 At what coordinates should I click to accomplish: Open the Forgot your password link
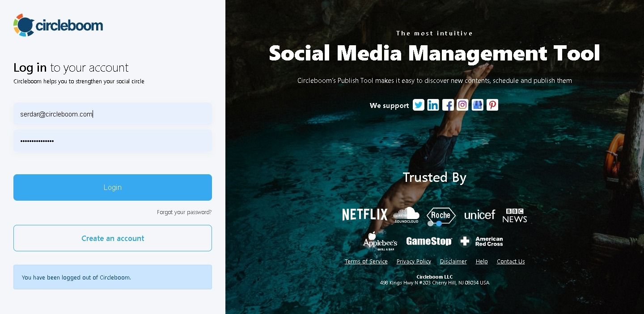(184, 212)
